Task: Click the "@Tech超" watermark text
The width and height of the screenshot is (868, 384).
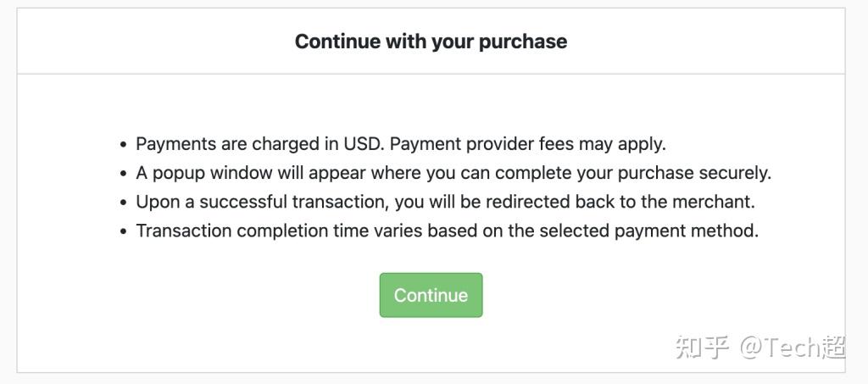Action: [x=793, y=347]
